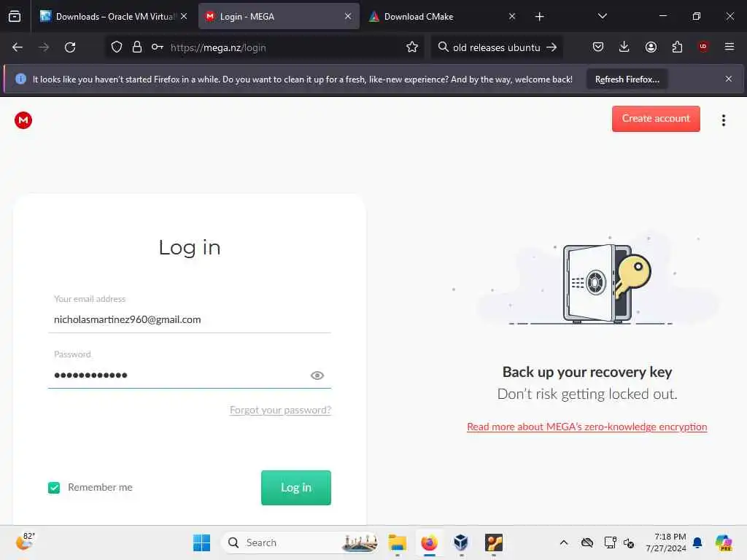Focus the email address field
This screenshot has width=747, height=560.
pos(190,319)
